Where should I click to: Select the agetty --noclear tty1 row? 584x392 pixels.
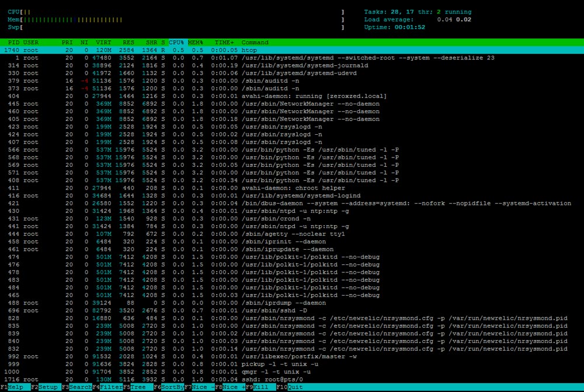click(292, 234)
